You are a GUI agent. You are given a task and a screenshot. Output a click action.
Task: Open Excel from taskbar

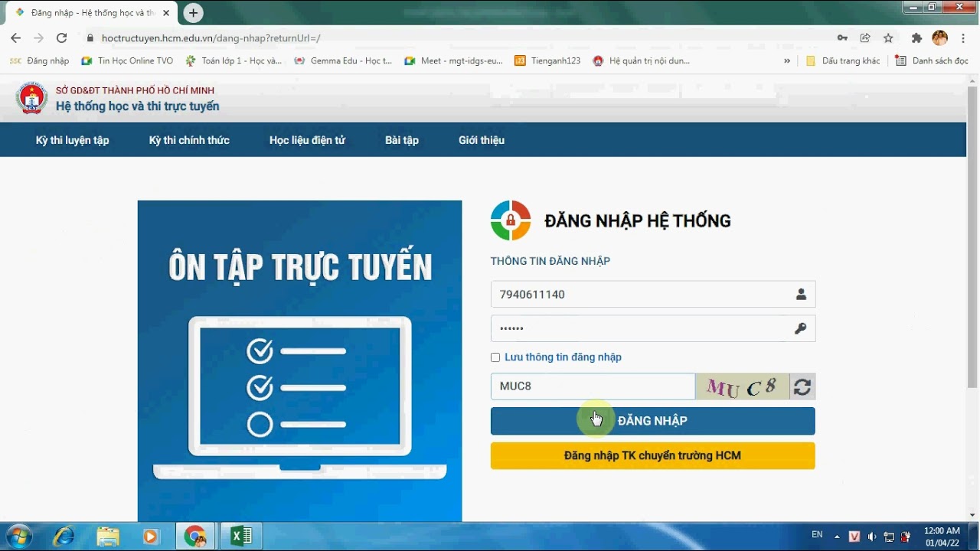[240, 536]
